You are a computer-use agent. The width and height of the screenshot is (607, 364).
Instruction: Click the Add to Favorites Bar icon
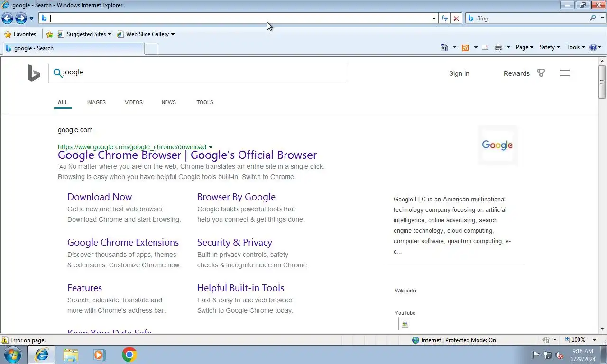pyautogui.click(x=50, y=34)
